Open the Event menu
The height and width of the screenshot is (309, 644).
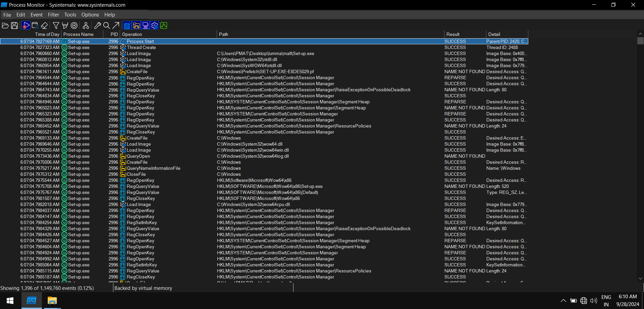37,15
